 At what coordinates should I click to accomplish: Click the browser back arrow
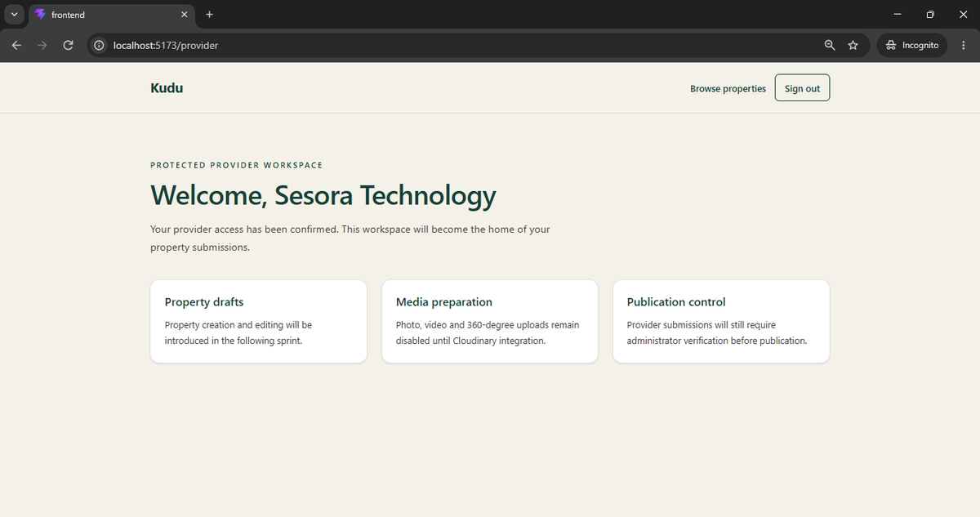click(16, 46)
